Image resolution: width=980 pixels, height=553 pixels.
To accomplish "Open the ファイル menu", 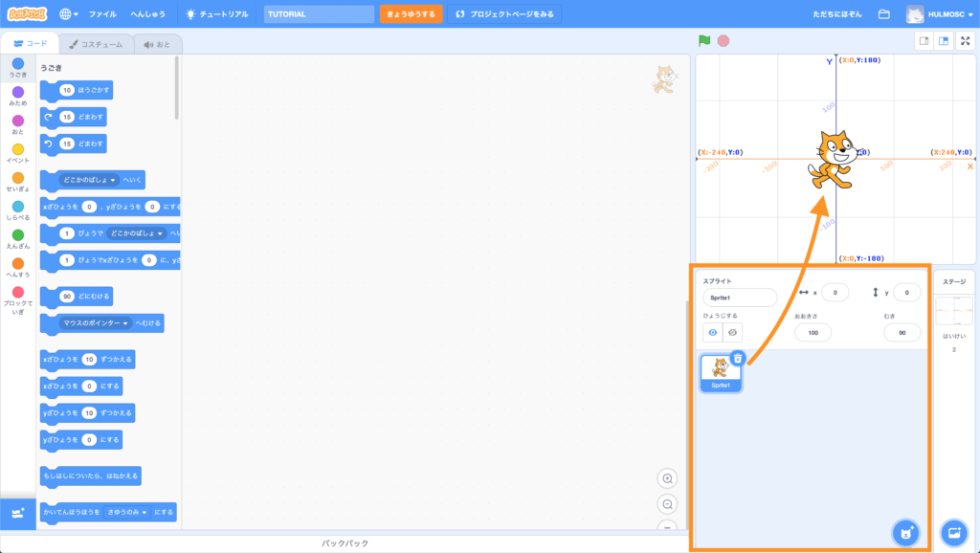I will pyautogui.click(x=102, y=14).
